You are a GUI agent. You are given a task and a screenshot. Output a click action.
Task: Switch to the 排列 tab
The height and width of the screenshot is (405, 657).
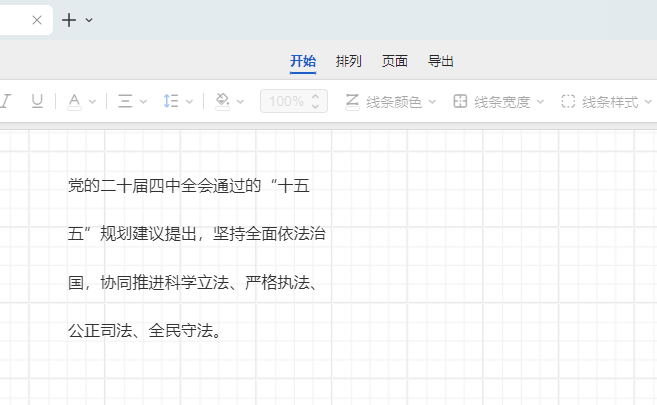tap(349, 61)
